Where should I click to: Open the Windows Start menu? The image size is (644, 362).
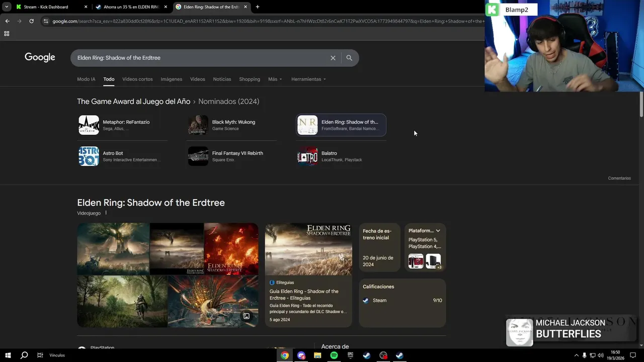tap(8, 355)
